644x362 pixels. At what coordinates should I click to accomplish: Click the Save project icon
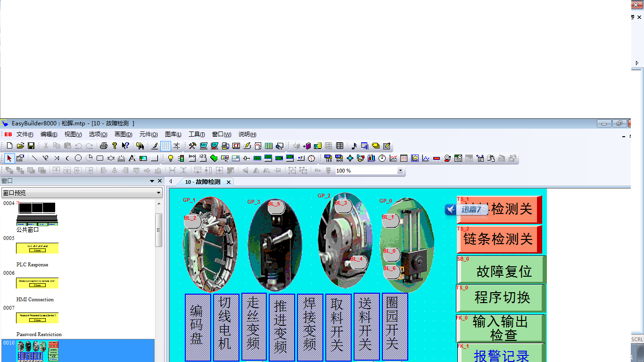pos(31,146)
